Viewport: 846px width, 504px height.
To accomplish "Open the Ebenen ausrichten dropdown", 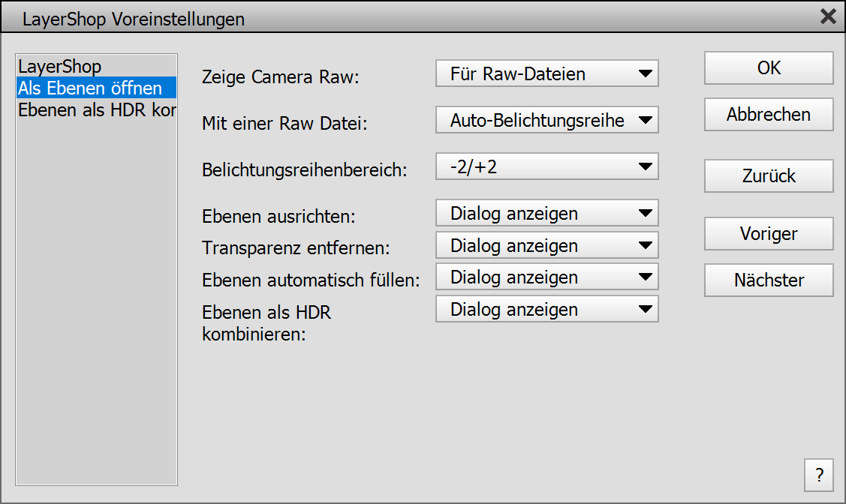I will [546, 214].
